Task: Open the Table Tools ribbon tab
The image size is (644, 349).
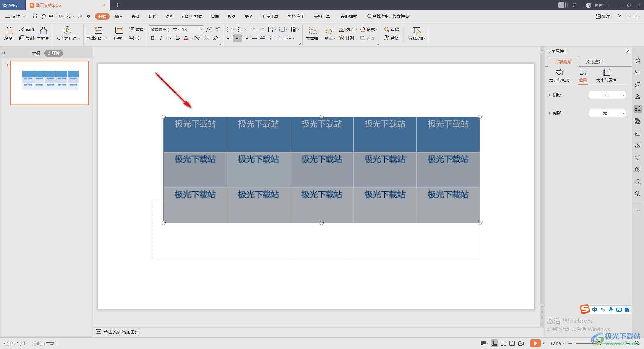Action: [x=322, y=16]
